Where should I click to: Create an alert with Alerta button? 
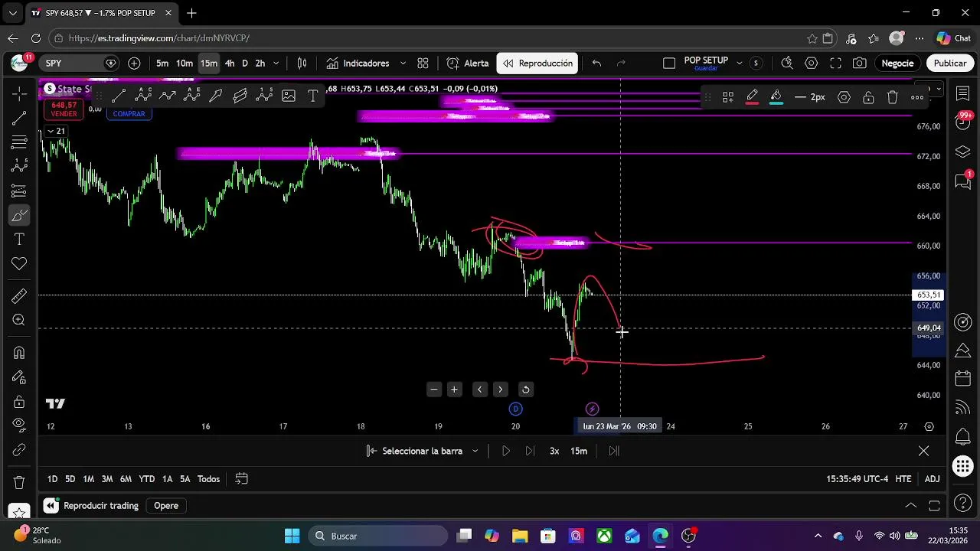(469, 64)
